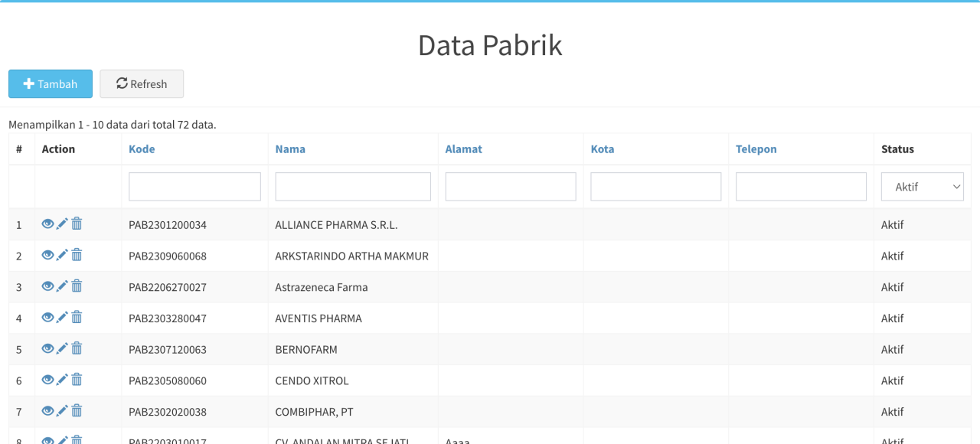The width and height of the screenshot is (980, 444).
Task: Select the Telepon filter input field
Action: point(801,187)
